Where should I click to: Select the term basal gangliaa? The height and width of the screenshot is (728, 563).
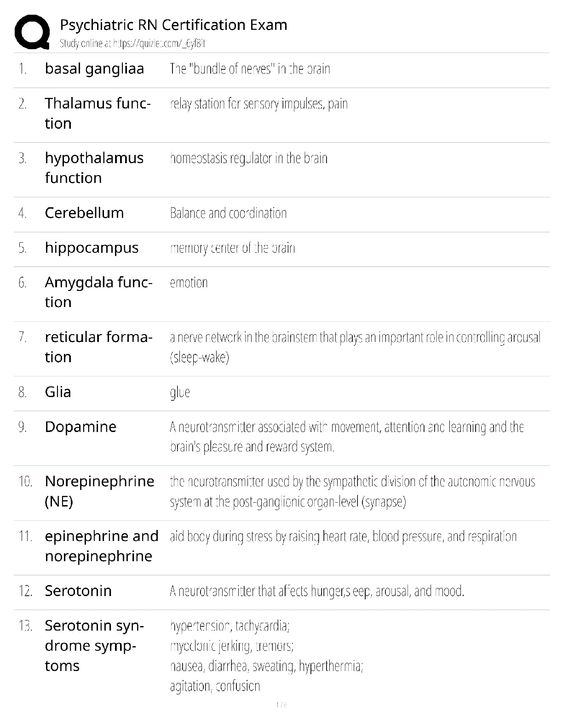(x=94, y=69)
